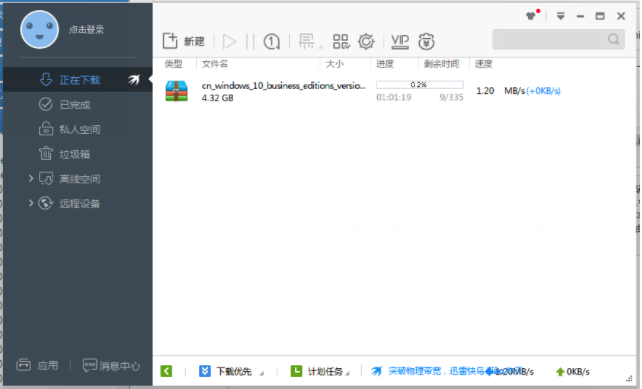Start the selected download with play icon

pyautogui.click(x=229, y=41)
